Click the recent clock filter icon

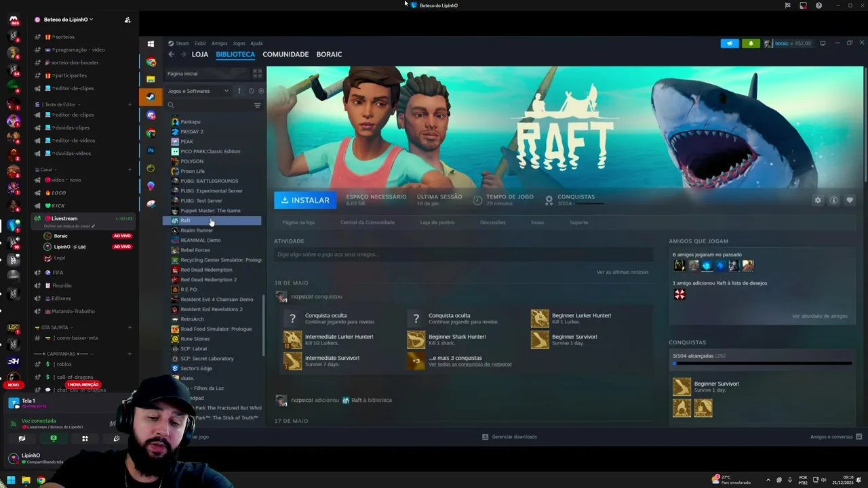tap(251, 91)
